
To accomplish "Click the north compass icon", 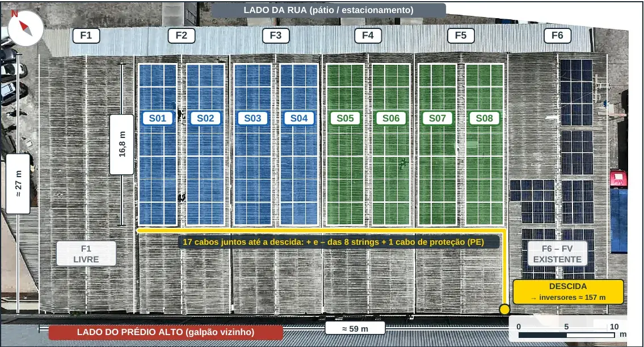I will (x=26, y=28).
